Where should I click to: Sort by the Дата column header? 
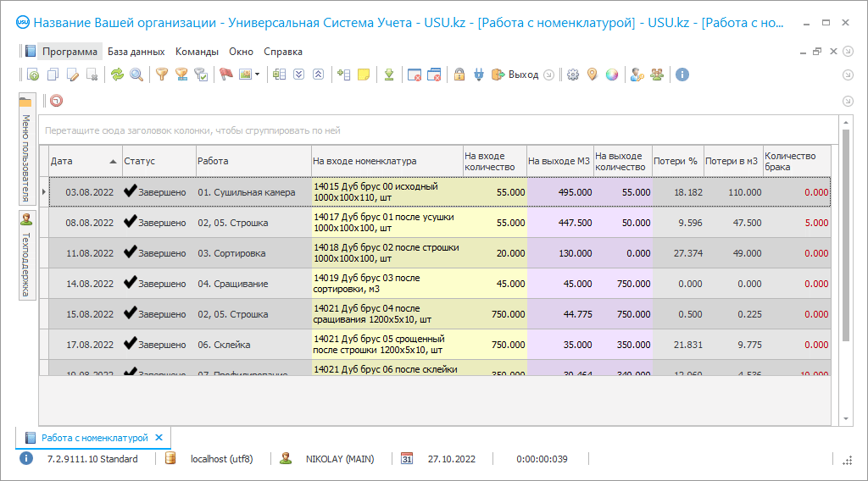(86, 161)
